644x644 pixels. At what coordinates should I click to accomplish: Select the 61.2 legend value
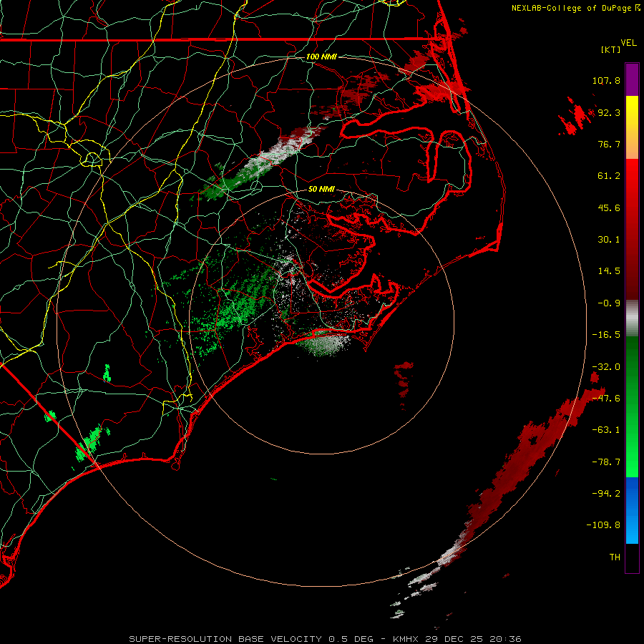(609, 176)
